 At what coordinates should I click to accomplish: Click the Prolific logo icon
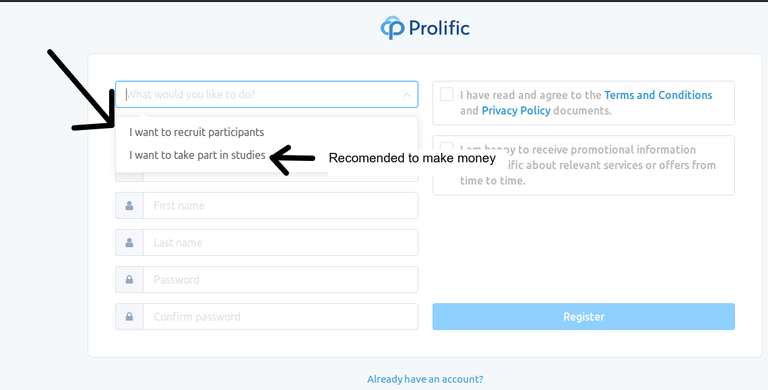coord(392,27)
